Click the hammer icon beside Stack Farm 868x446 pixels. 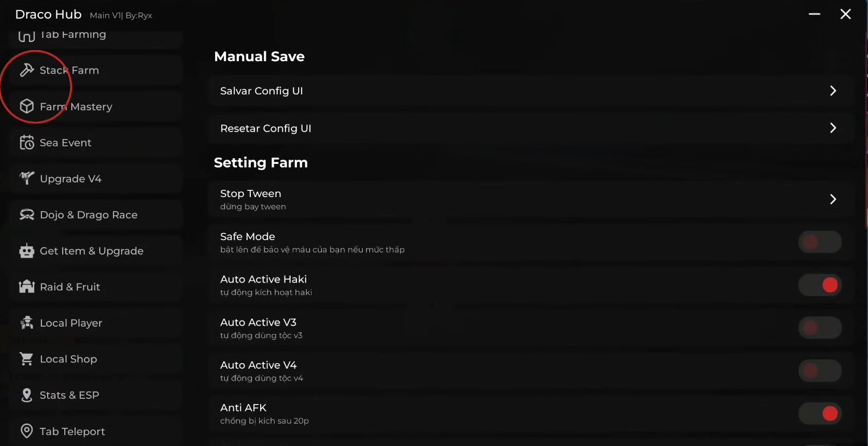(26, 70)
